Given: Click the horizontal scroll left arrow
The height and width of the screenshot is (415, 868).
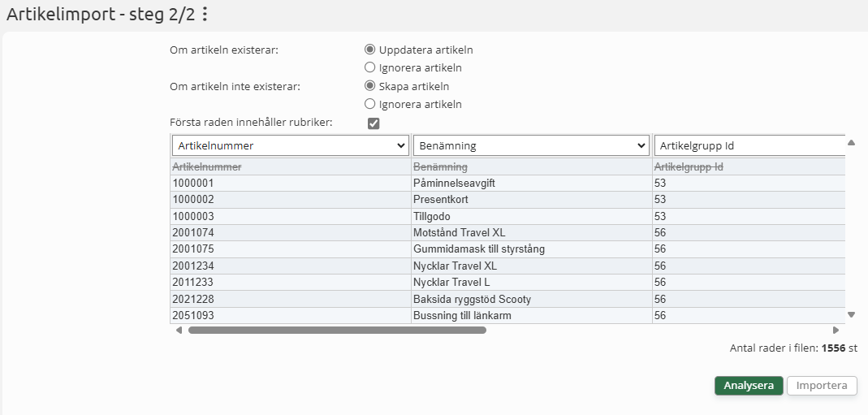Looking at the screenshot, I should (179, 331).
